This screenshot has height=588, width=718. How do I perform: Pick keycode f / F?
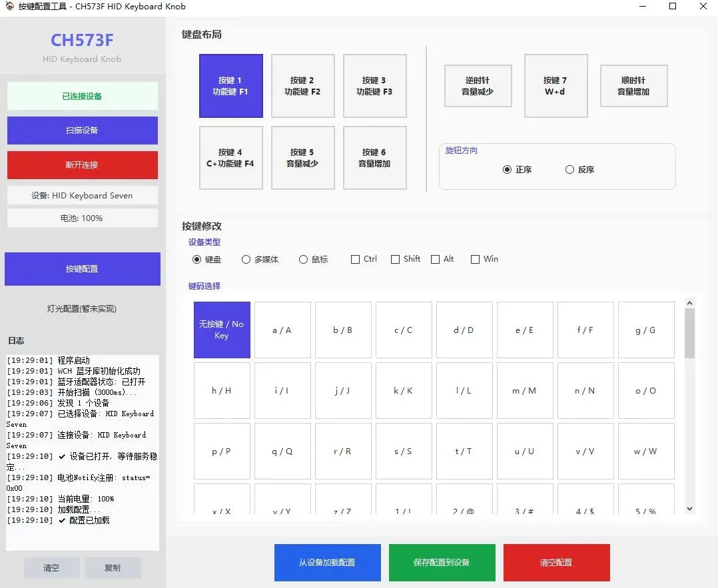coord(585,330)
